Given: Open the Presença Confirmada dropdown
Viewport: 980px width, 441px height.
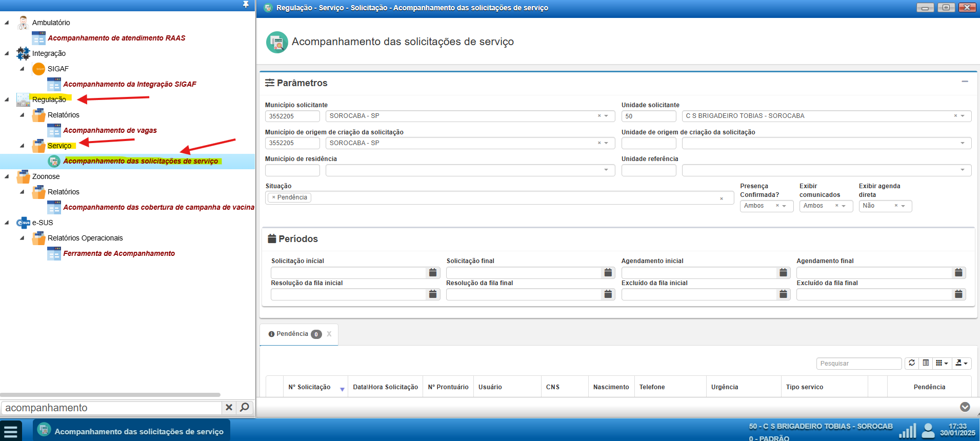Looking at the screenshot, I should point(784,206).
